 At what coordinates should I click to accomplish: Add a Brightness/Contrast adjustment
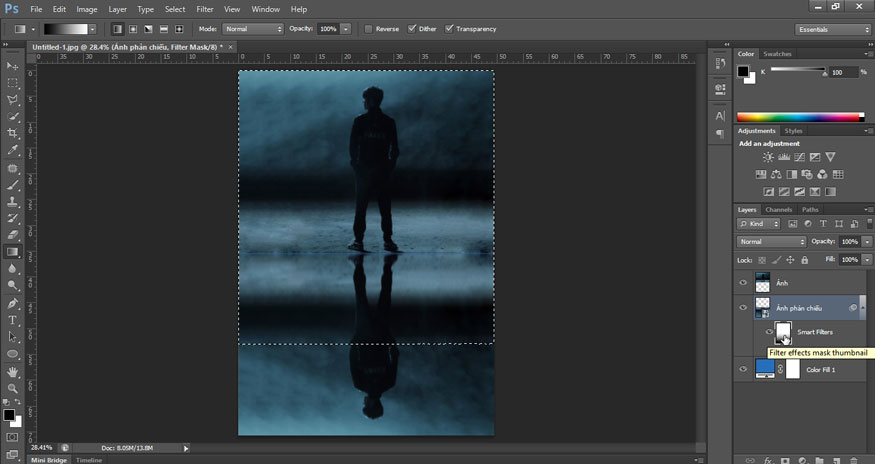[x=768, y=157]
